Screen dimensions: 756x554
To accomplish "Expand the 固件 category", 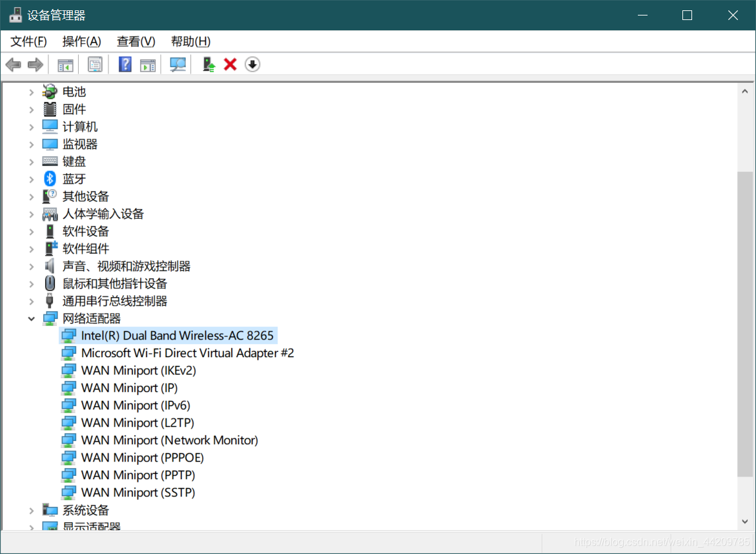I will 32,110.
